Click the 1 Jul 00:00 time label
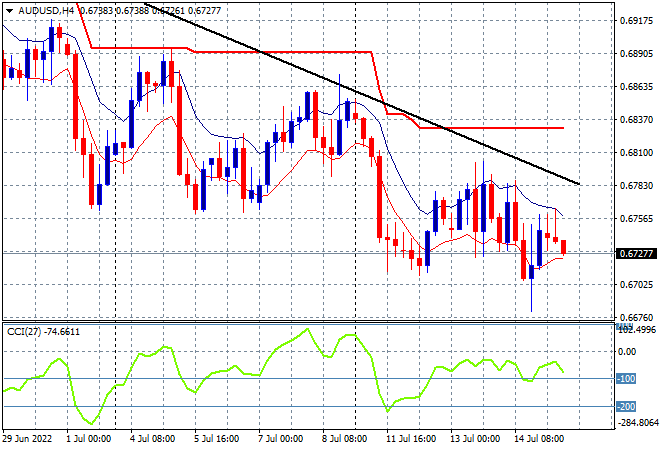Viewport: 660px width, 450px height. (91, 439)
